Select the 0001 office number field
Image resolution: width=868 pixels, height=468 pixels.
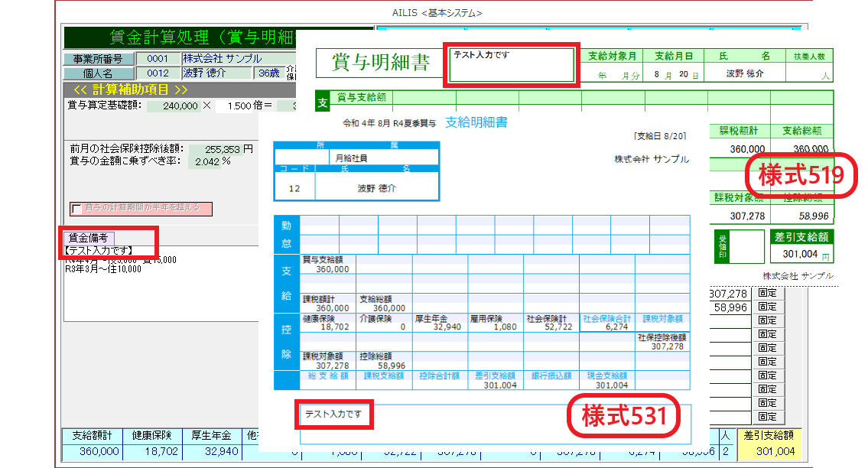[x=157, y=59]
